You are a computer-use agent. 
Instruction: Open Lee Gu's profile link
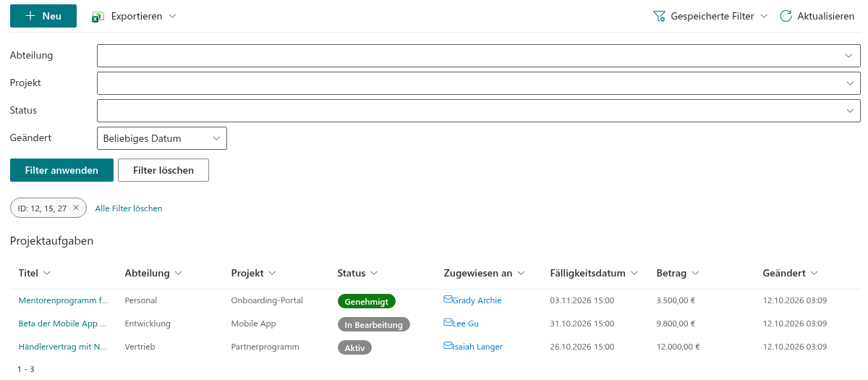pos(466,324)
